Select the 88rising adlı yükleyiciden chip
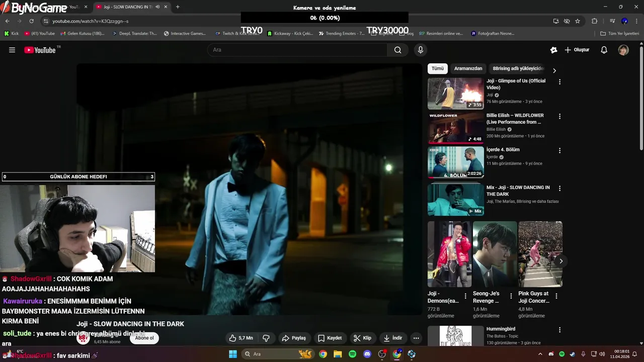Image resolution: width=644 pixels, height=362 pixels. tap(518, 68)
